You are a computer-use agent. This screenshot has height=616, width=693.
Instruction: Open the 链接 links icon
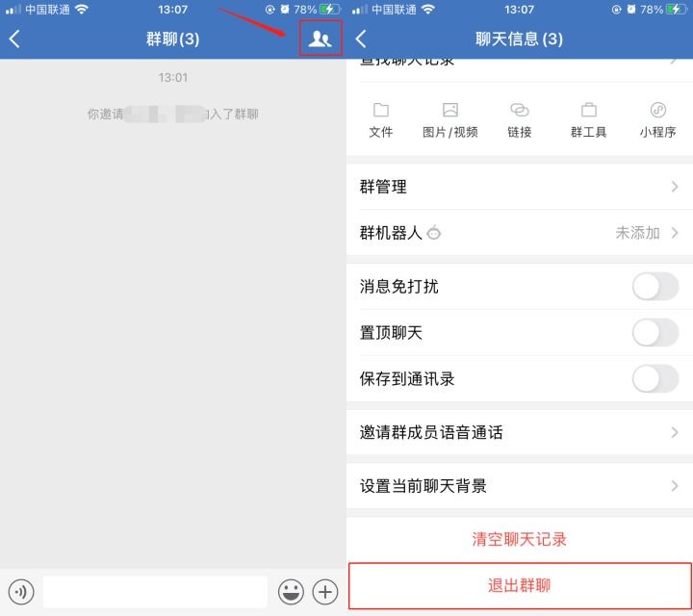[520, 110]
